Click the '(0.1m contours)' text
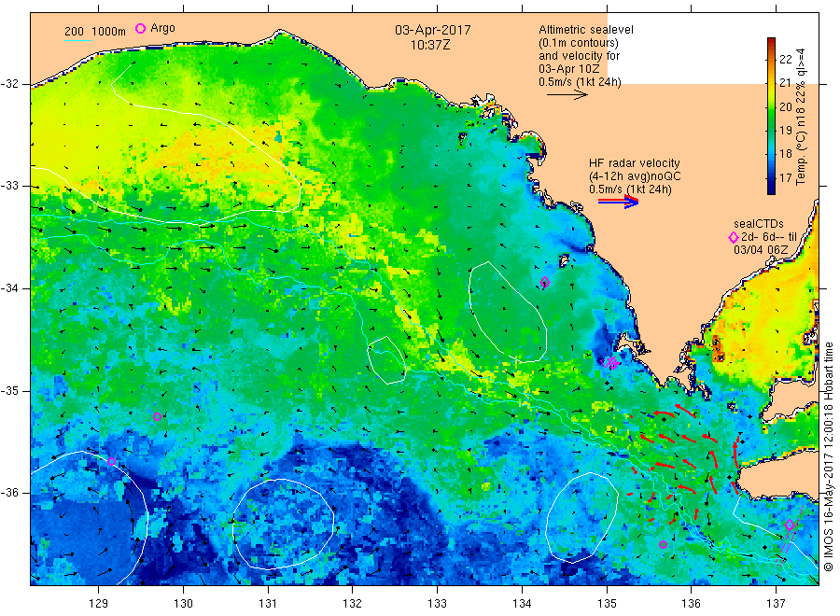The height and width of the screenshot is (616, 840). coord(579,43)
